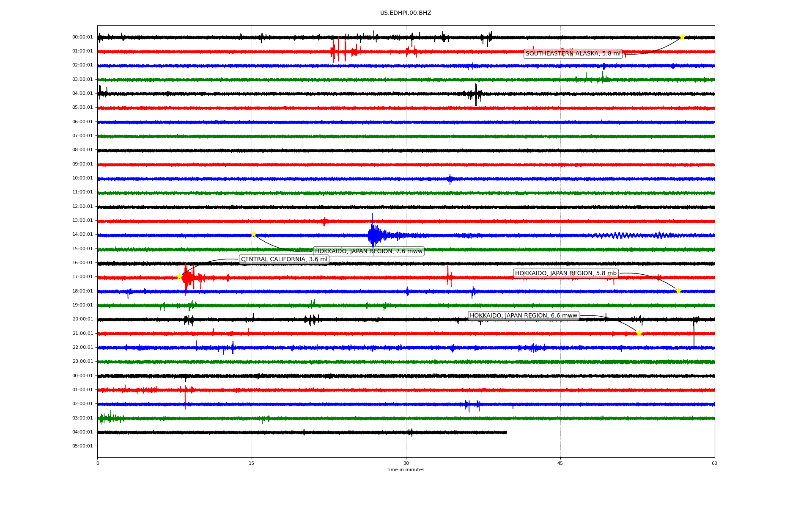Click the large blue burst on 14:00 trace

(373, 235)
